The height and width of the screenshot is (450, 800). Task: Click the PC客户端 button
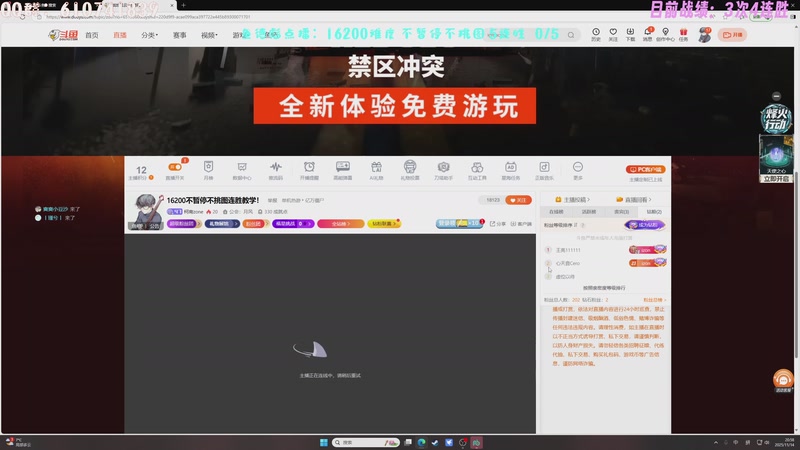645,169
